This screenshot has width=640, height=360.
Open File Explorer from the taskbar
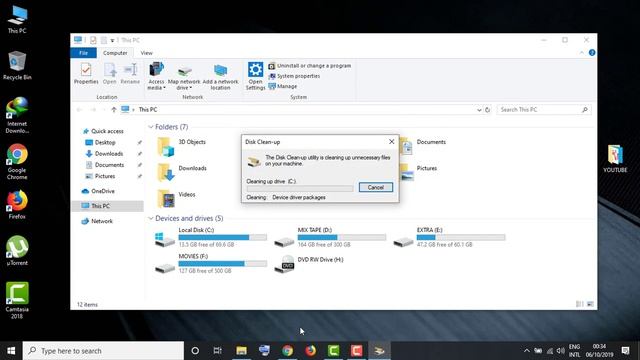click(241, 351)
